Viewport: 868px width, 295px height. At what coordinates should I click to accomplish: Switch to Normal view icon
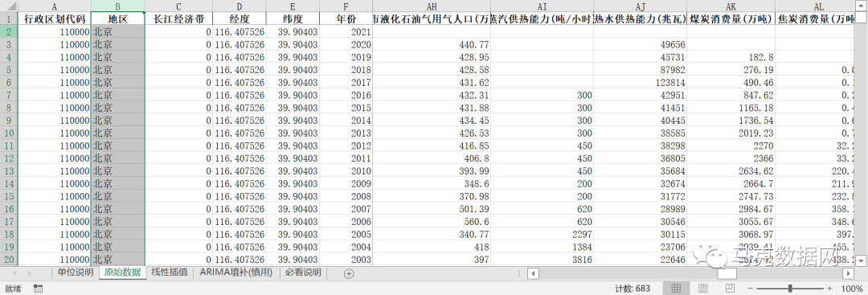coord(676,289)
